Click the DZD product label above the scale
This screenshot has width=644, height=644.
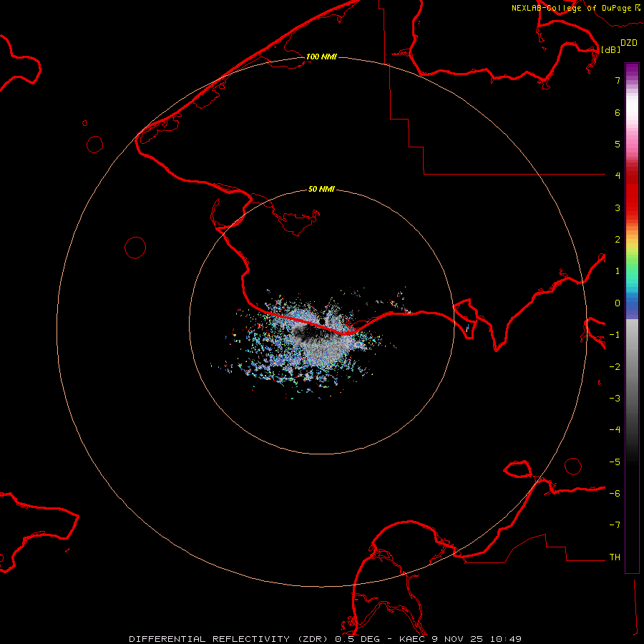[x=629, y=43]
